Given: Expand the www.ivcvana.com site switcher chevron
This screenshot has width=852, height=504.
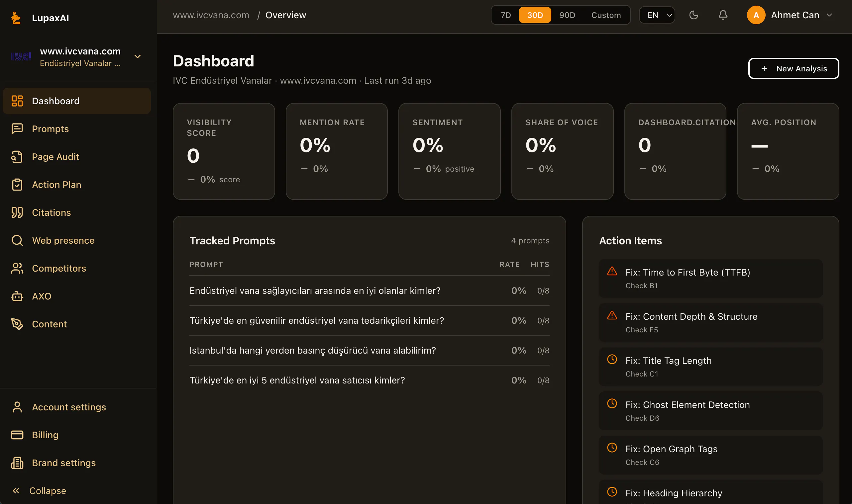Looking at the screenshot, I should click(138, 56).
